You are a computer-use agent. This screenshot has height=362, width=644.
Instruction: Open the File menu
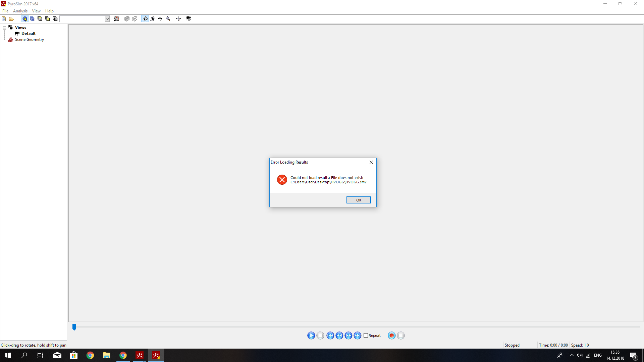[x=5, y=11]
